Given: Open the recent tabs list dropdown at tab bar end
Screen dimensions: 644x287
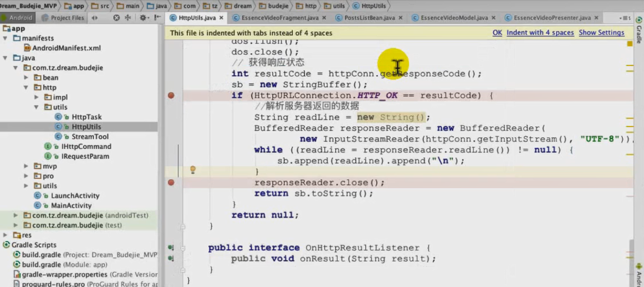Looking at the screenshot, I should pos(626,18).
